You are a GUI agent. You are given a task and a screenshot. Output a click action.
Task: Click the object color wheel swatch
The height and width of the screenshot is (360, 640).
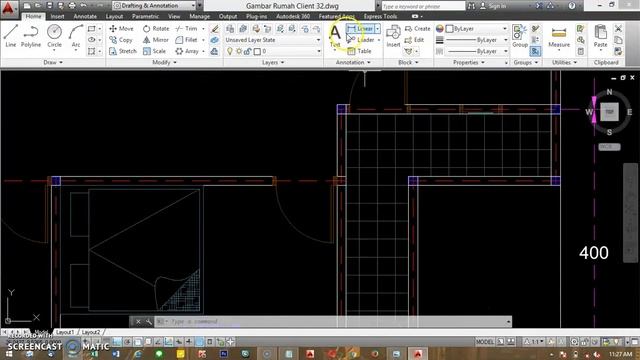coord(439,29)
